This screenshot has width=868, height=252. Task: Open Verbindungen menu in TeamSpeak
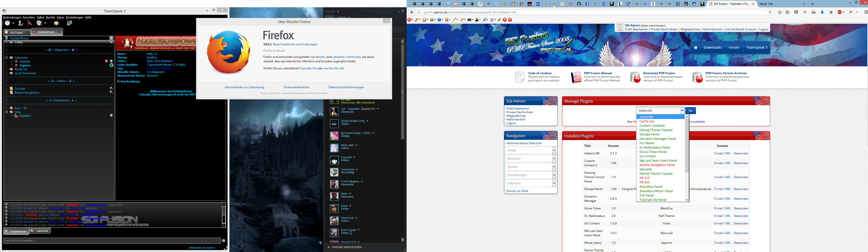[12, 17]
